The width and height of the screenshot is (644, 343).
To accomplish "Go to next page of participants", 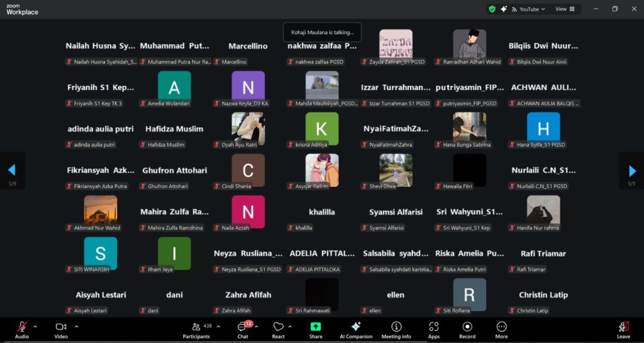I will [632, 170].
